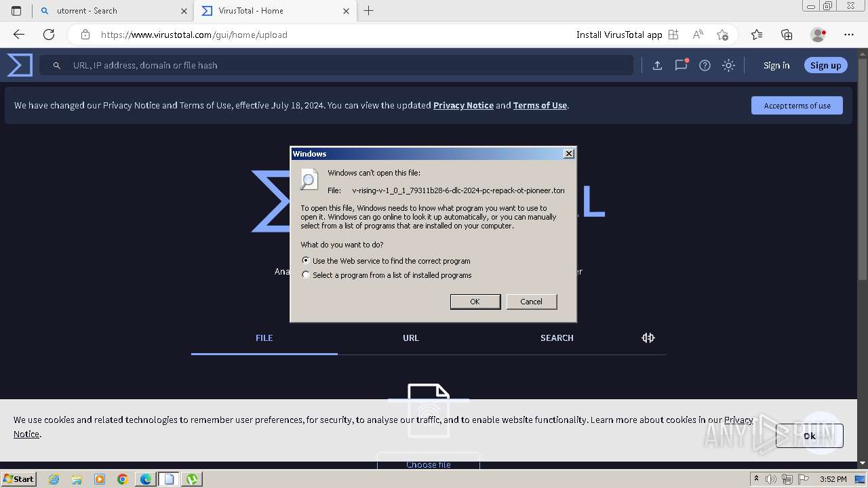The height and width of the screenshot is (488, 868).
Task: Open uTorrent icon in taskbar
Action: (192, 479)
